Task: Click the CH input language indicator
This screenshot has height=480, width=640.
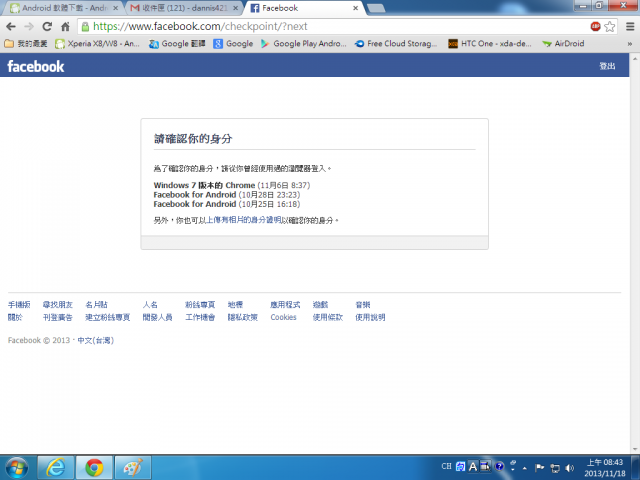Action: [x=446, y=466]
